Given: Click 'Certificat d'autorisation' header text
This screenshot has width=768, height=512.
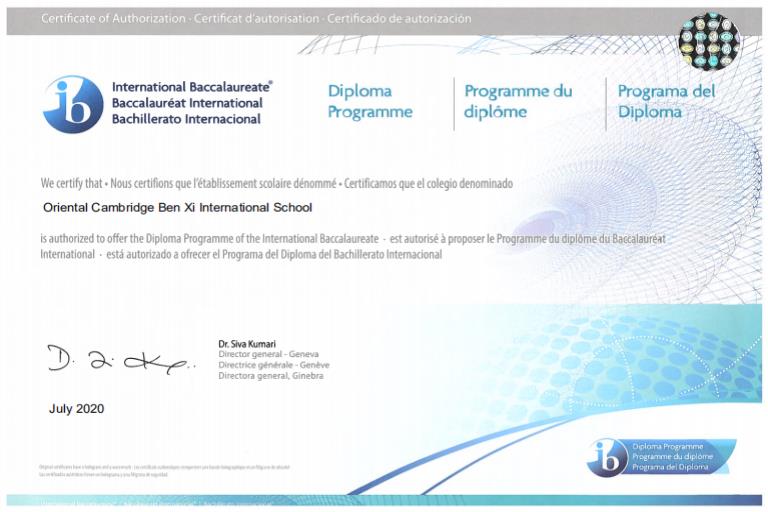Looking at the screenshot, I should coord(257,19).
